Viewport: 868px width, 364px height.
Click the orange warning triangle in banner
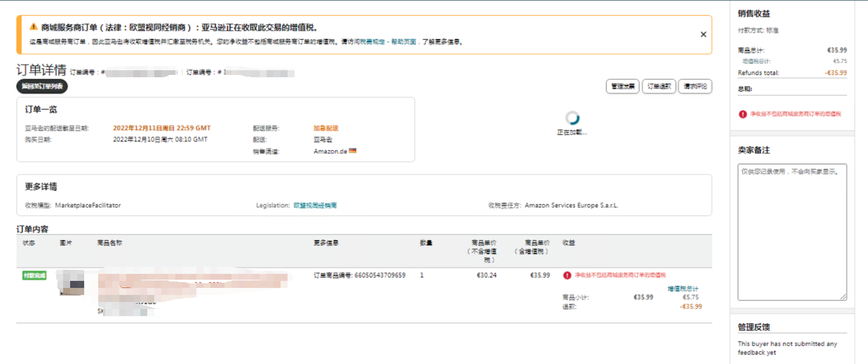(x=33, y=27)
